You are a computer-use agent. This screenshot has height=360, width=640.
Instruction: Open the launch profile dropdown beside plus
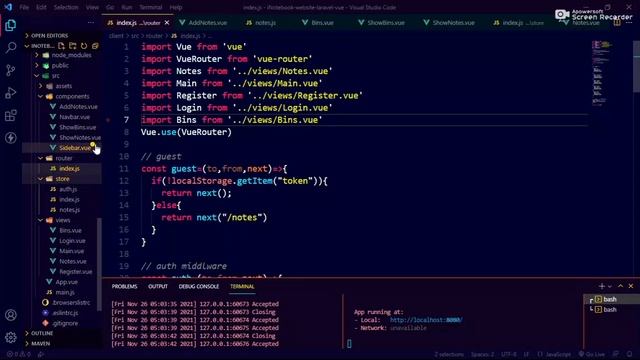(610, 287)
